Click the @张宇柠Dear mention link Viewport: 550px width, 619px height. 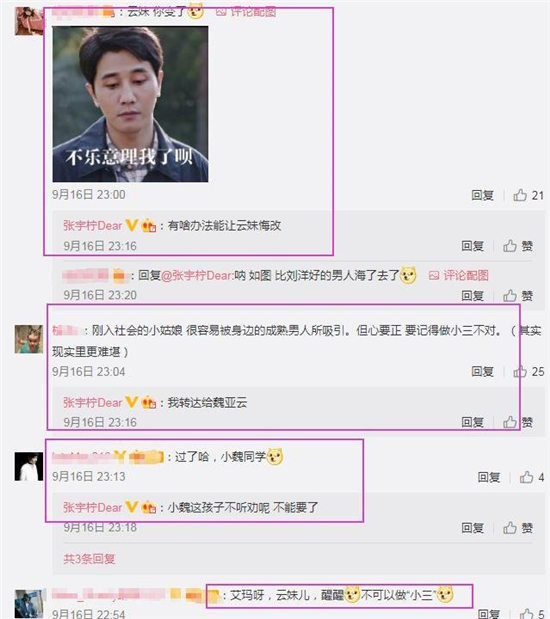[x=197, y=275]
